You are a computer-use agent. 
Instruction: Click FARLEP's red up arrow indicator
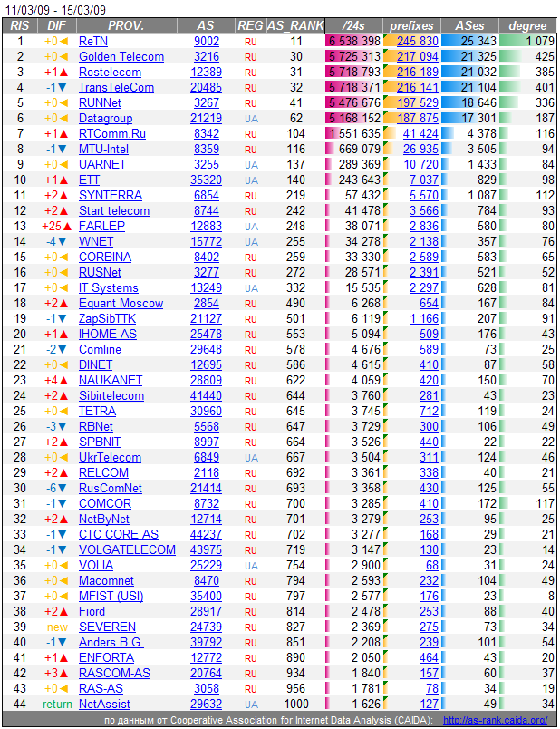coord(67,227)
